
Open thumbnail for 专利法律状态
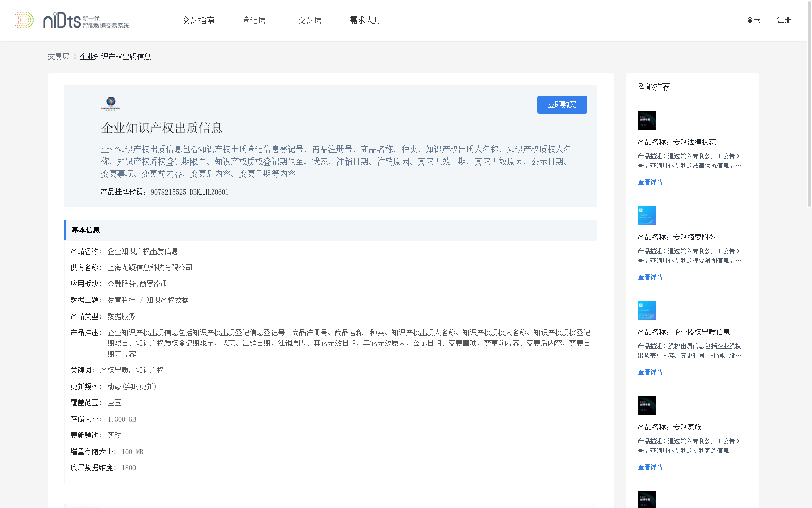pos(647,120)
